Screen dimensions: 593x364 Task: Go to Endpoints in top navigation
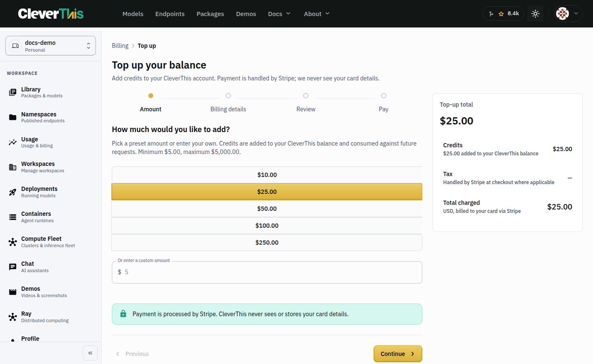click(170, 14)
